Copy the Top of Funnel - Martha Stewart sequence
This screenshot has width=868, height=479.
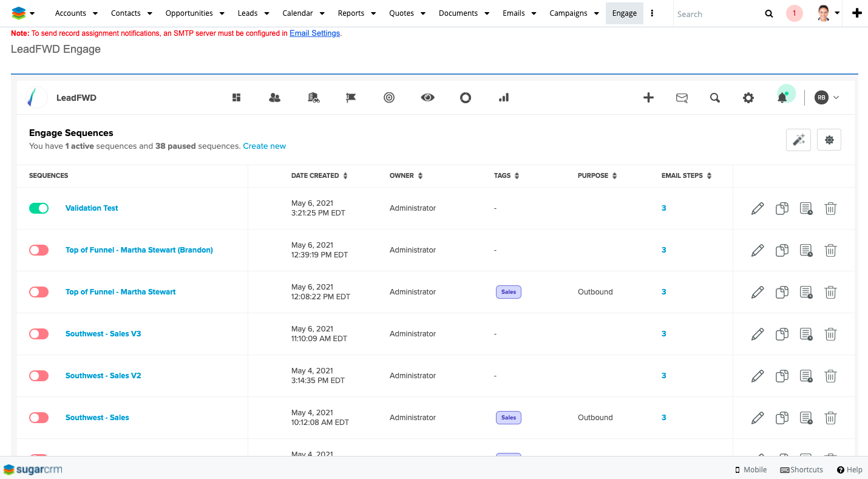782,292
